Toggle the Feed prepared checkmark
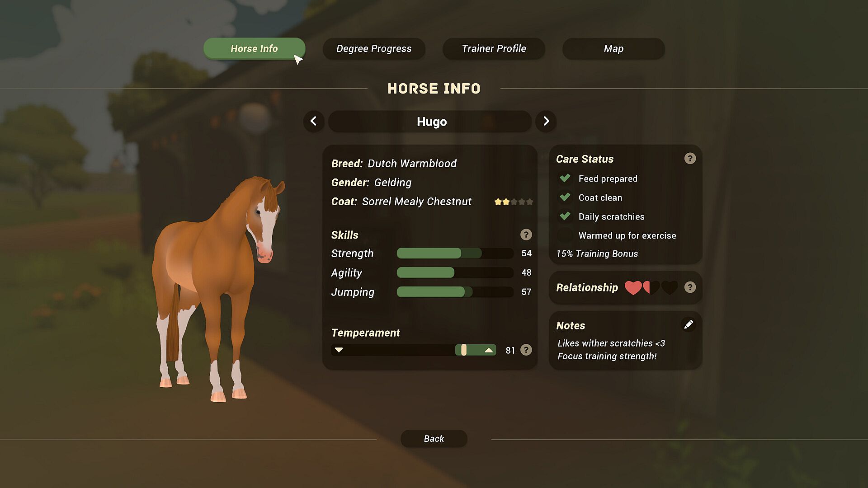Image resolution: width=868 pixels, height=488 pixels. (565, 178)
